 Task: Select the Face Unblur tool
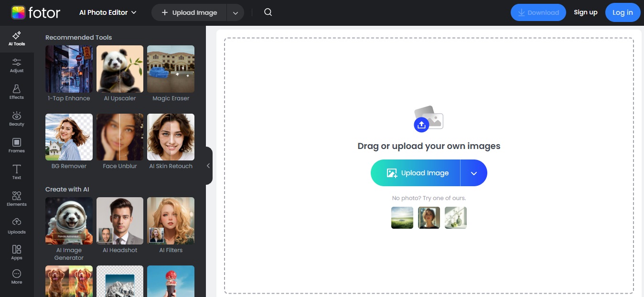[120, 141]
